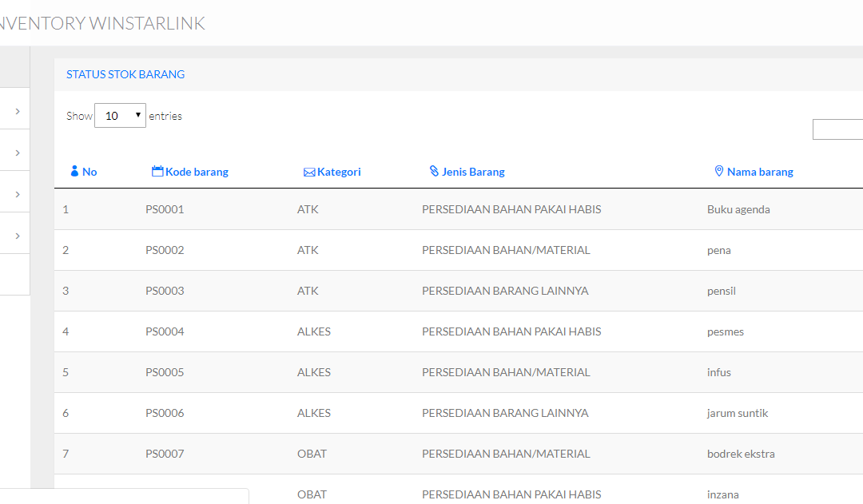This screenshot has width=863, height=504.
Task: Click ATK category in PS0003 row
Action: (x=308, y=291)
